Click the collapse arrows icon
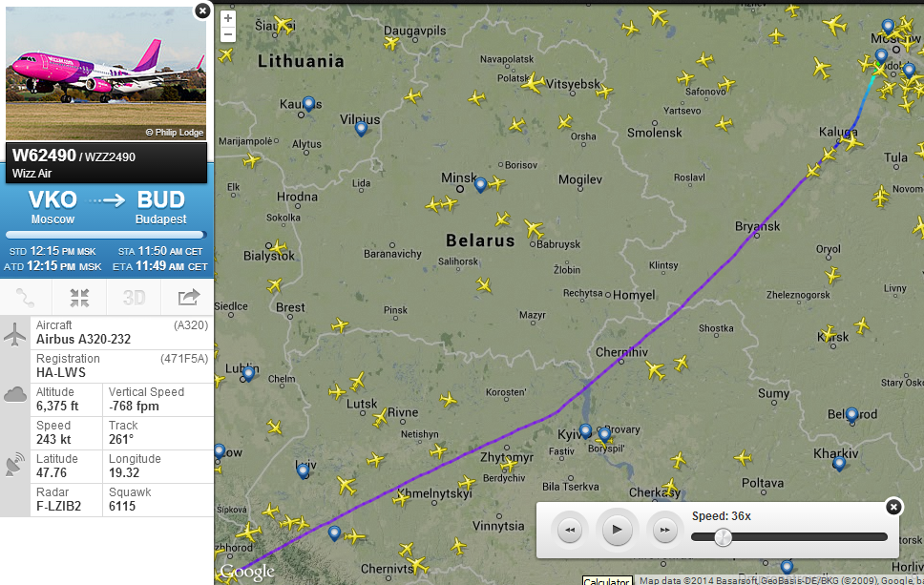The height and width of the screenshot is (585, 924). click(x=79, y=298)
